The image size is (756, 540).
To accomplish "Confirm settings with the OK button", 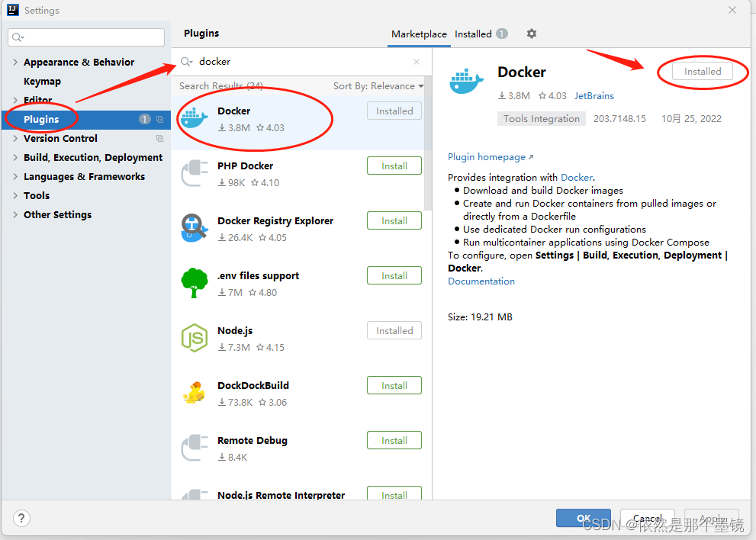I will pyautogui.click(x=584, y=519).
